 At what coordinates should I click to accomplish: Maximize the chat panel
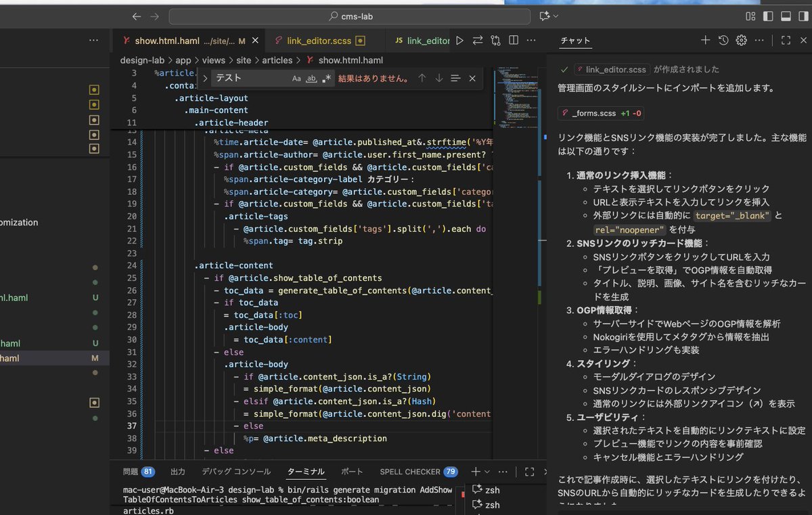(786, 41)
